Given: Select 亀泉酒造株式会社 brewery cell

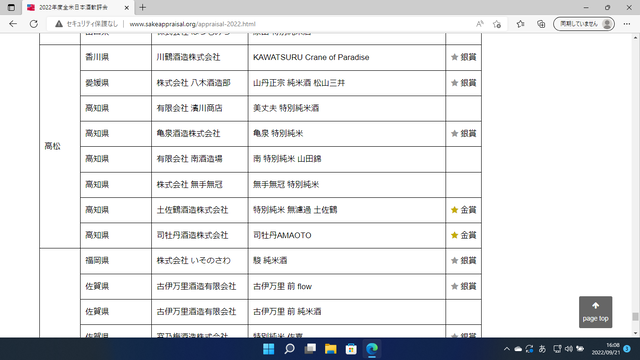Looking at the screenshot, I should click(200, 134).
